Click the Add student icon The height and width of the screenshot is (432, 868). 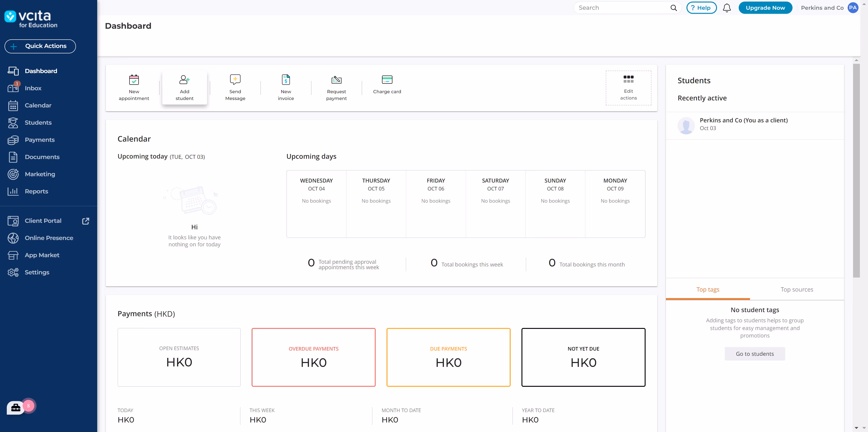click(x=184, y=80)
